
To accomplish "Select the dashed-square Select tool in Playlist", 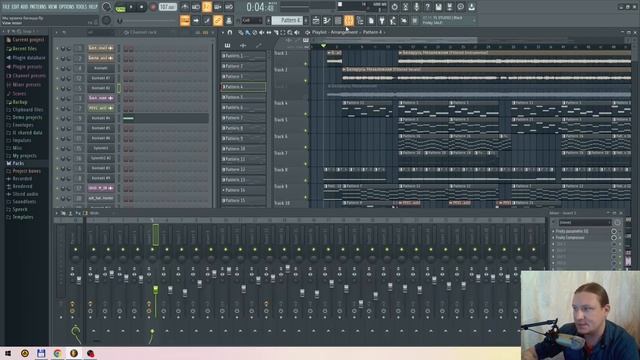I will point(283,32).
